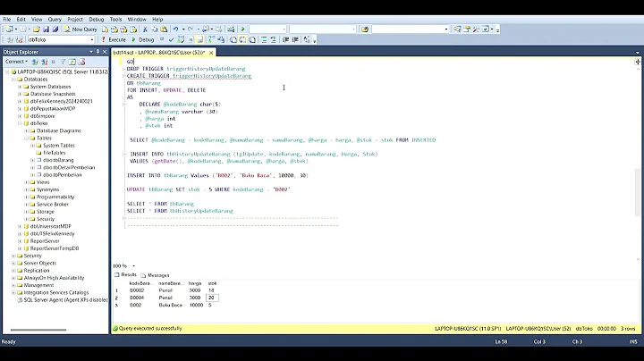This screenshot has height=361, width=644.
Task: Start the Debug command
Action: 142,40
